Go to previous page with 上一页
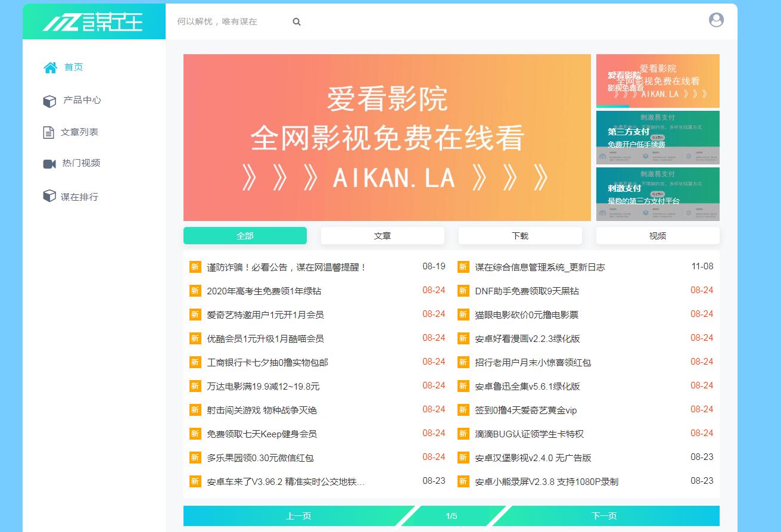This screenshot has width=781, height=532. 298,516
